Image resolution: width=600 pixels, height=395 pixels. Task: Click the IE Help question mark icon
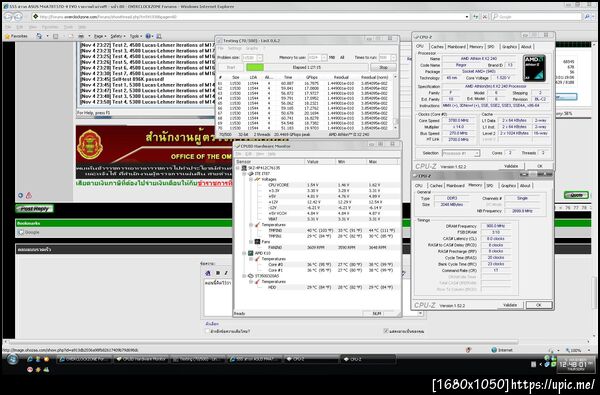[148, 36]
